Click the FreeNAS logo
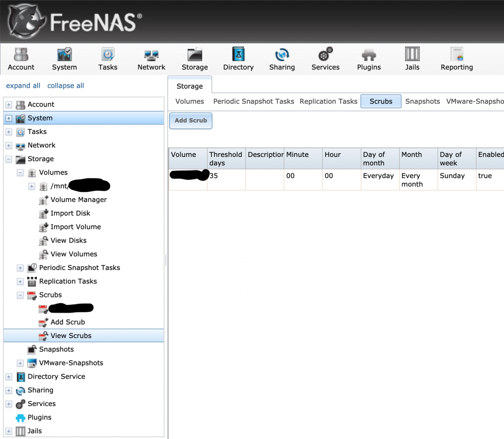Screen dimensions: 504x439 [x=75, y=22]
